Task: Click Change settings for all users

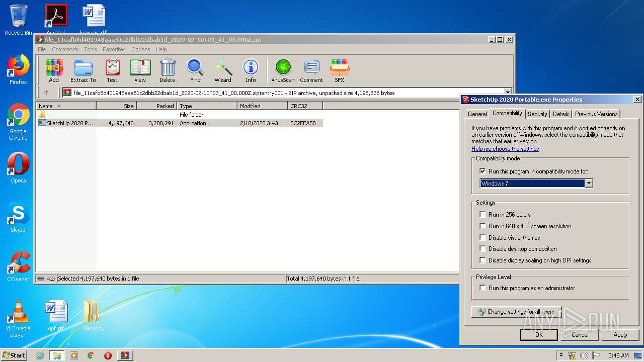Action: point(516,312)
